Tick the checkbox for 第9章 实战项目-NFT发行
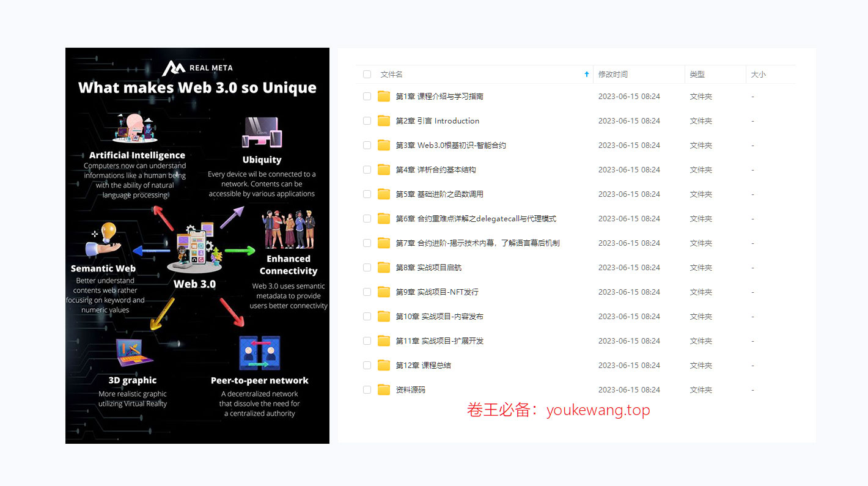Viewport: 868px width, 486px height. pyautogui.click(x=367, y=292)
